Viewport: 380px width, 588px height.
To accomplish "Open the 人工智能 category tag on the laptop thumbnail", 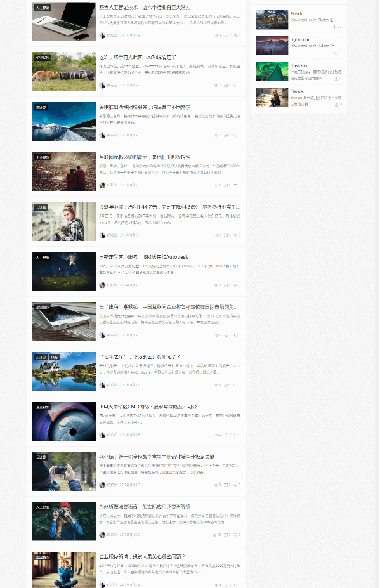I will click(x=43, y=8).
